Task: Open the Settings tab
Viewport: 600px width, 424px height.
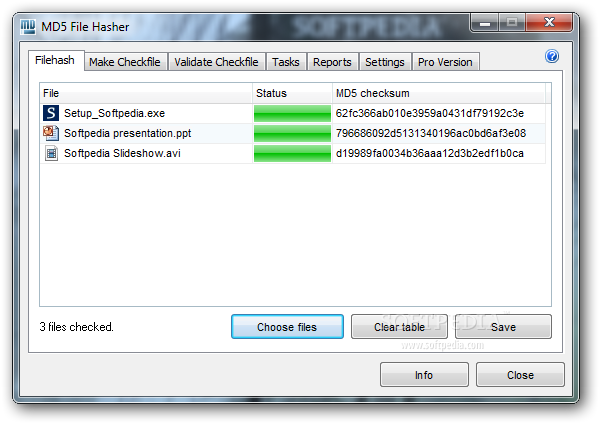Action: pyautogui.click(x=385, y=62)
